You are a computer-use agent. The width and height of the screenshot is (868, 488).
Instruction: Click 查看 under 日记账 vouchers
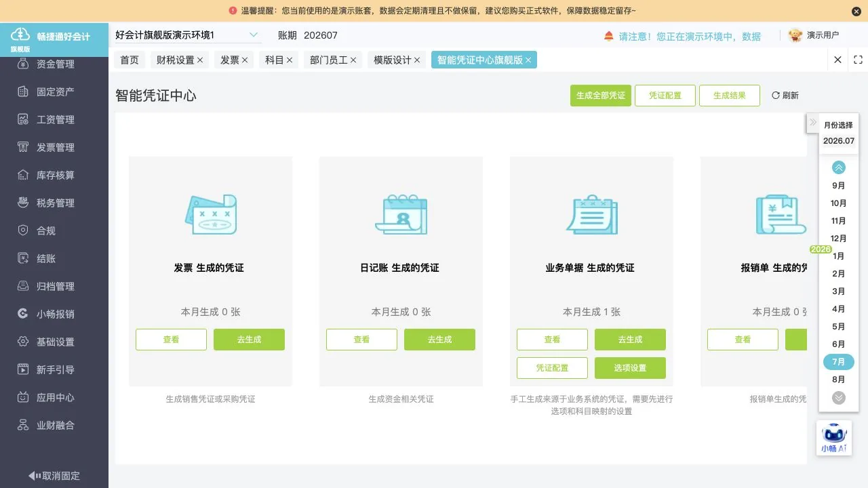pos(361,340)
